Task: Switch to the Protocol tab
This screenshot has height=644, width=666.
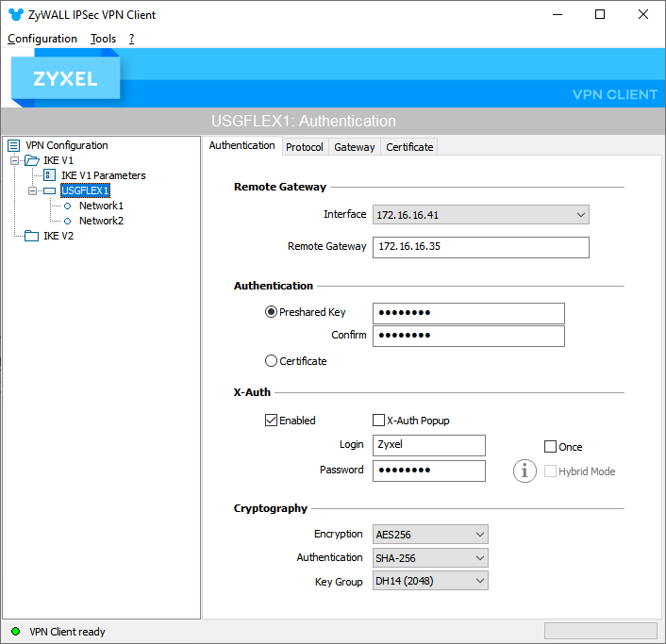Action: click(305, 147)
